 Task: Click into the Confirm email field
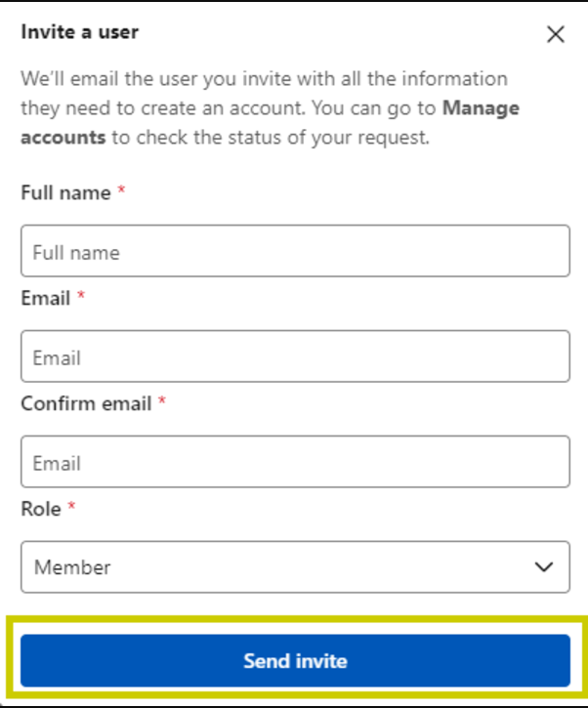click(x=294, y=462)
